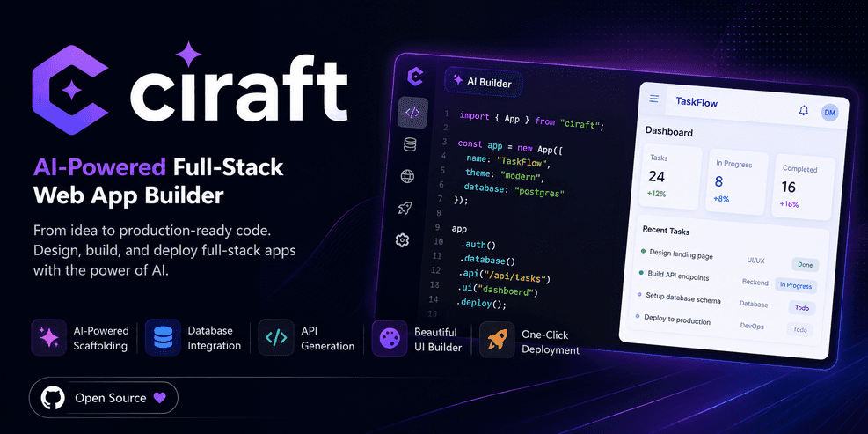Click the small ciraft logo in app sidebar
Viewport: 868px width, 434px height.
tap(414, 76)
